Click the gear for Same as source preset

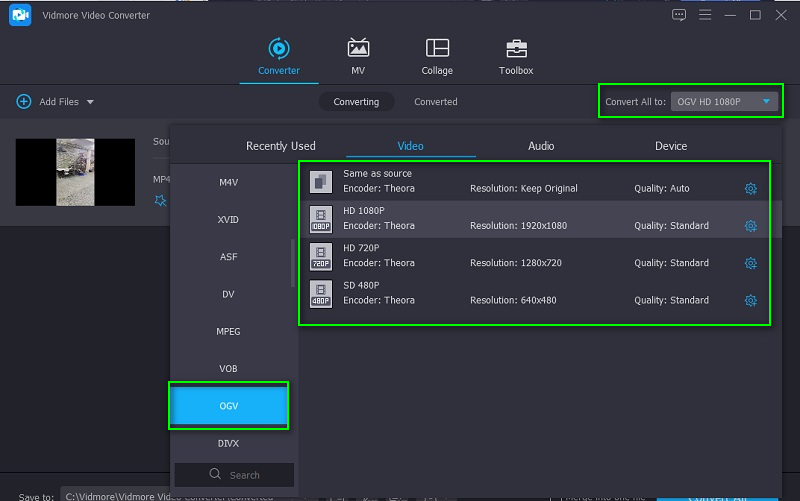click(751, 189)
